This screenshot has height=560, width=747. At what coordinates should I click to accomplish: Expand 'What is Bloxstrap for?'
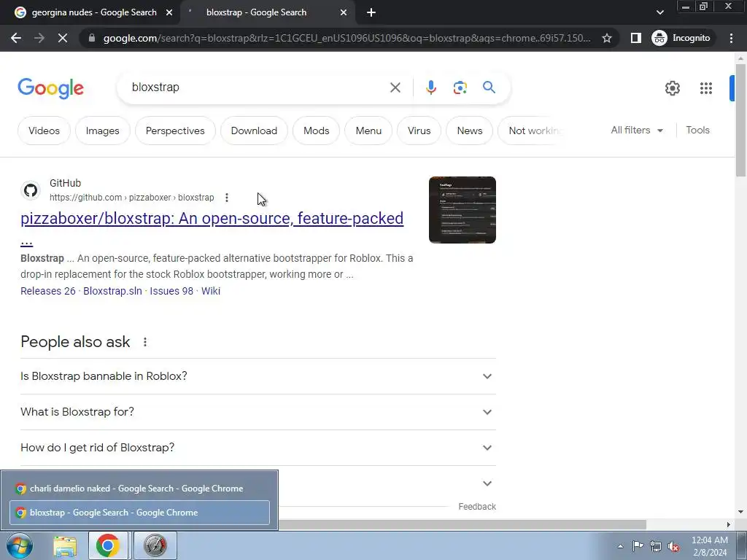tap(258, 412)
